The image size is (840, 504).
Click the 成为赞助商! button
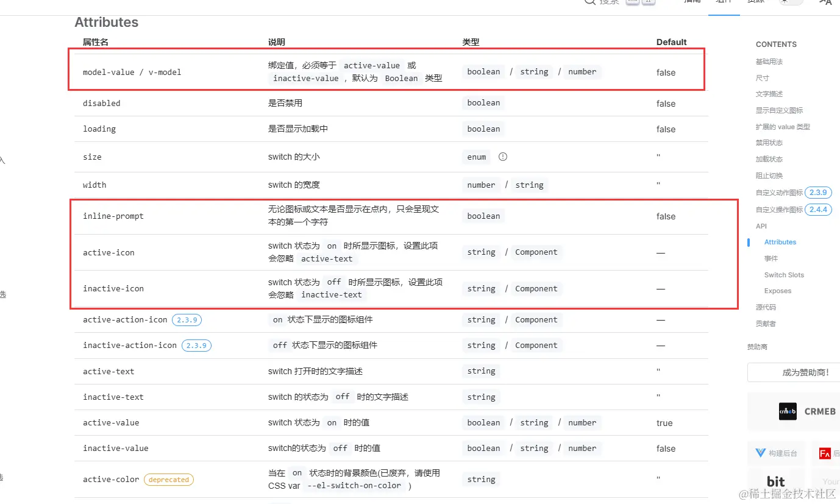pos(793,372)
